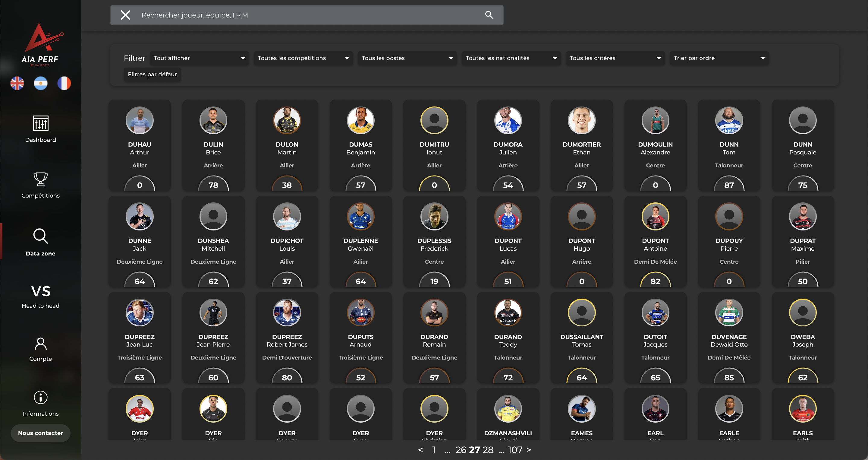This screenshot has width=868, height=460.
Task: Switch language to English via UK flag
Action: pos(17,83)
